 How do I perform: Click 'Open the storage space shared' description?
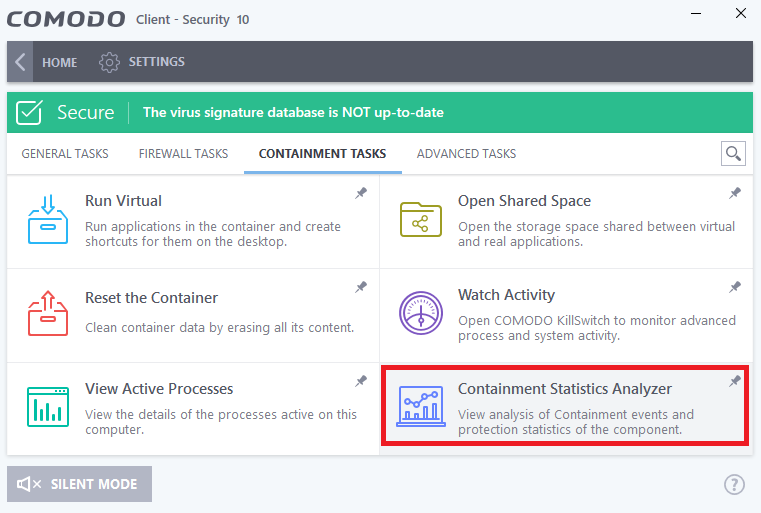pos(596,234)
